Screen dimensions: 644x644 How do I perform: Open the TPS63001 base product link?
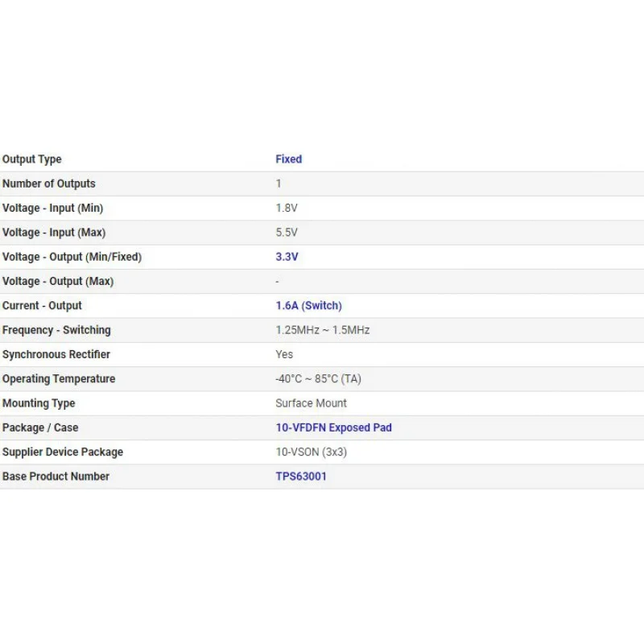(300, 477)
